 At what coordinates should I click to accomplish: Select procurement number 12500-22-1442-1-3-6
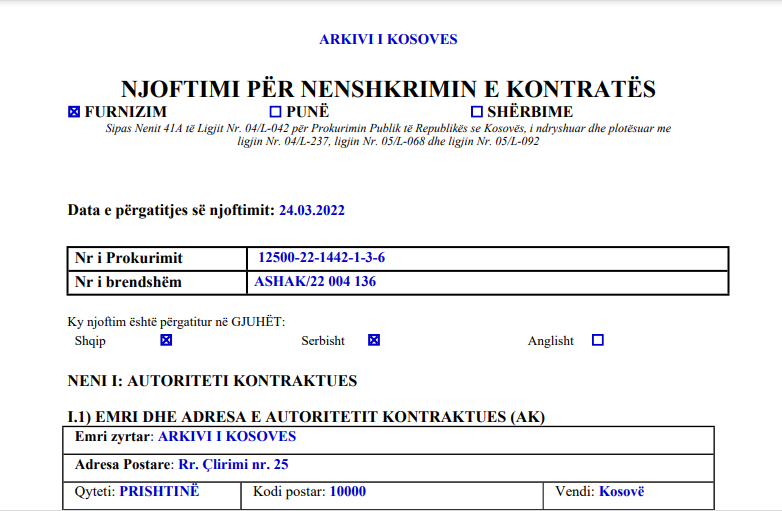[321, 258]
